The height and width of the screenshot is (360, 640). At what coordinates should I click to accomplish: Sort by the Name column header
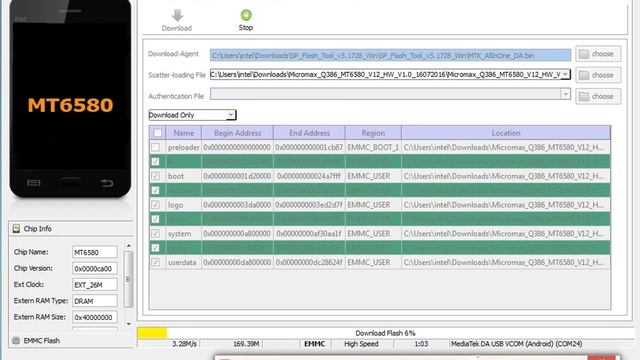184,133
